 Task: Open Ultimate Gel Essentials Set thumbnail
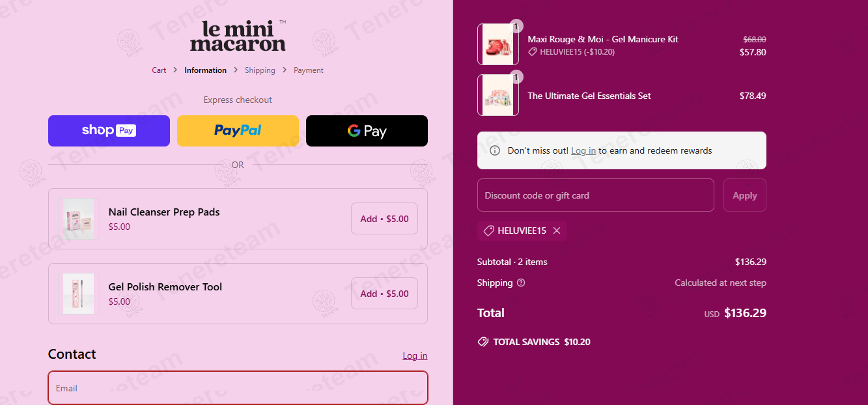tap(498, 95)
